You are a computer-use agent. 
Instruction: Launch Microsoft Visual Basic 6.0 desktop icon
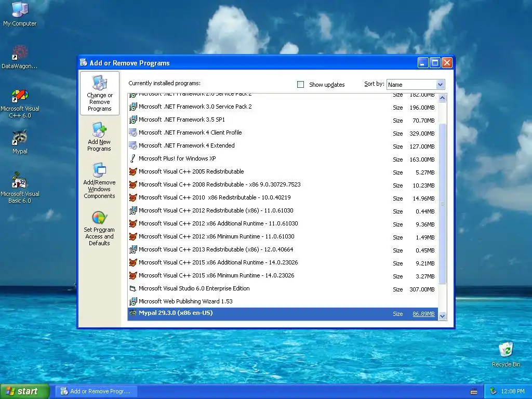[20, 188]
